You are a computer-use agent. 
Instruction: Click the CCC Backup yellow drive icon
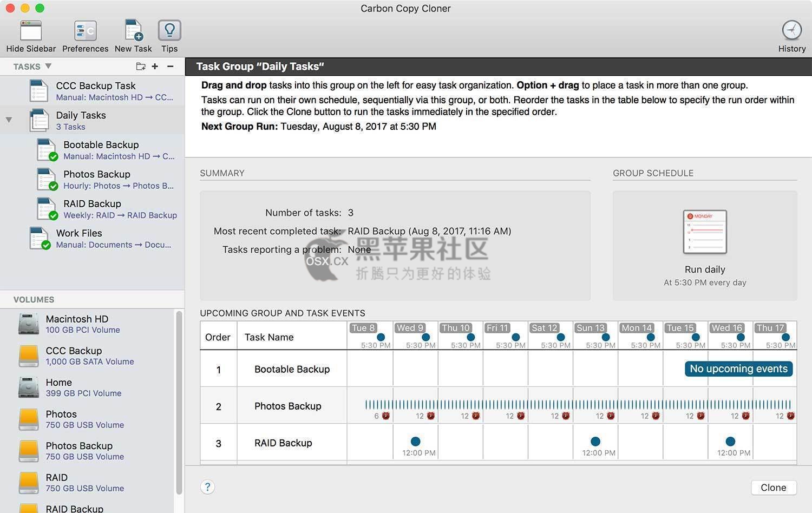(x=29, y=356)
